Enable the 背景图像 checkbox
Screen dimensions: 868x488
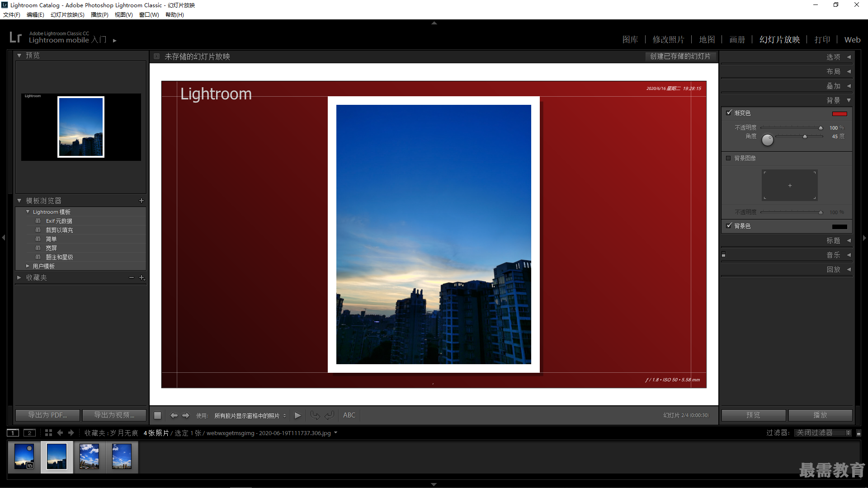point(728,158)
